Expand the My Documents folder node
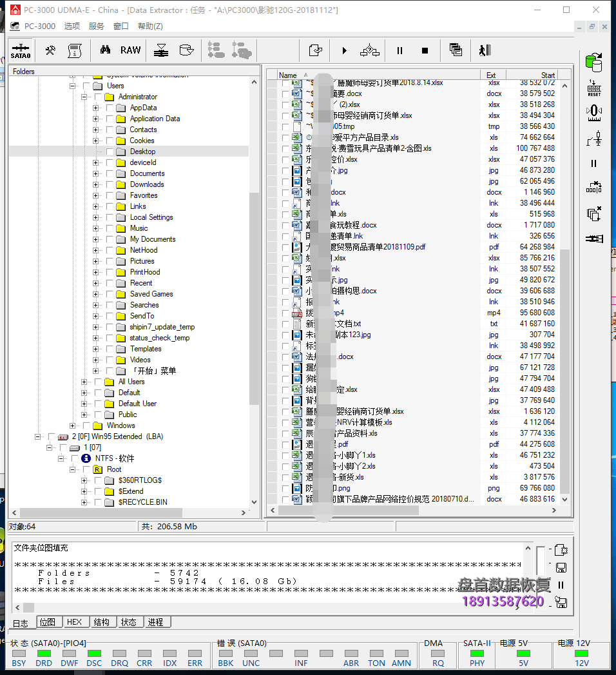This screenshot has height=675, width=616. [x=95, y=239]
